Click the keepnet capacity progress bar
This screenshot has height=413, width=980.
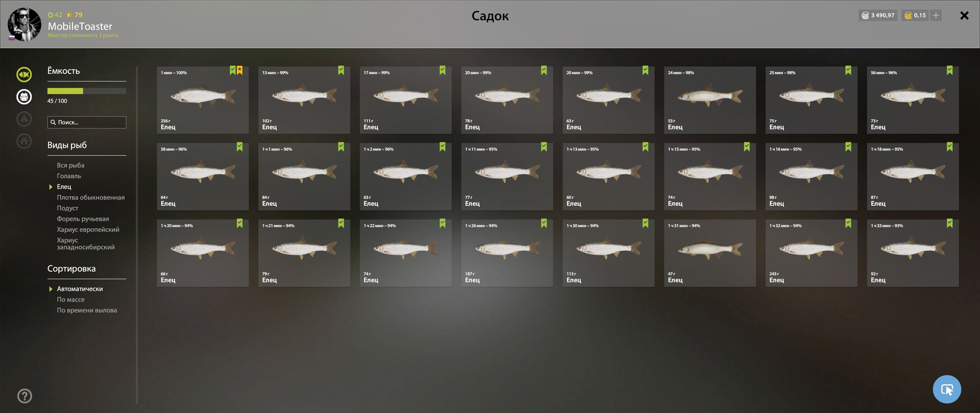point(87,91)
